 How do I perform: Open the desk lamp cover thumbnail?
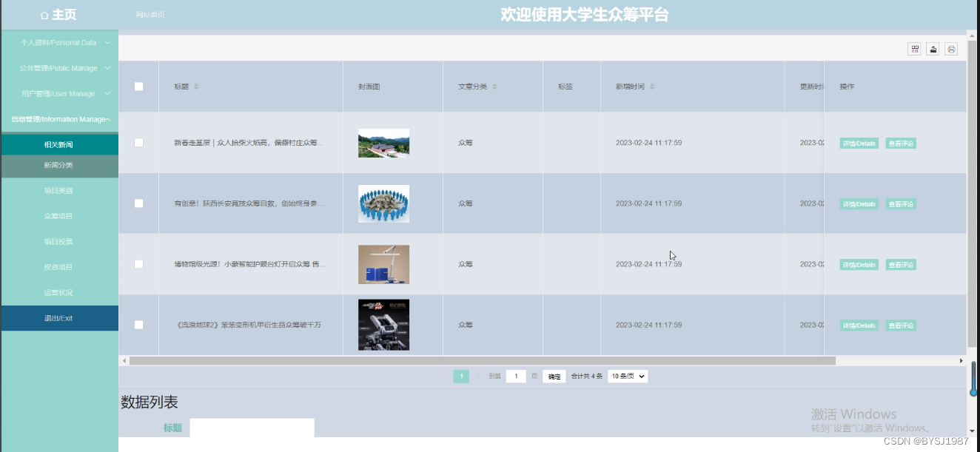[x=383, y=264]
